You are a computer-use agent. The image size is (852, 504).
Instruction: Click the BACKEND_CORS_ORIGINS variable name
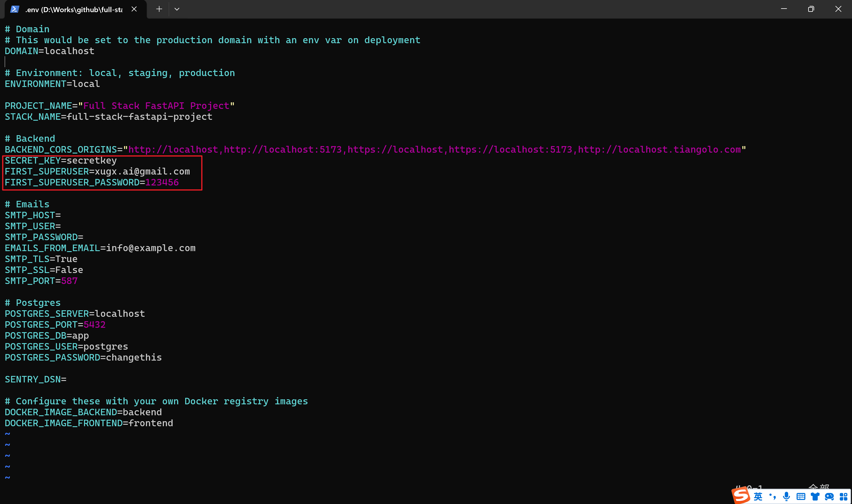(61, 149)
